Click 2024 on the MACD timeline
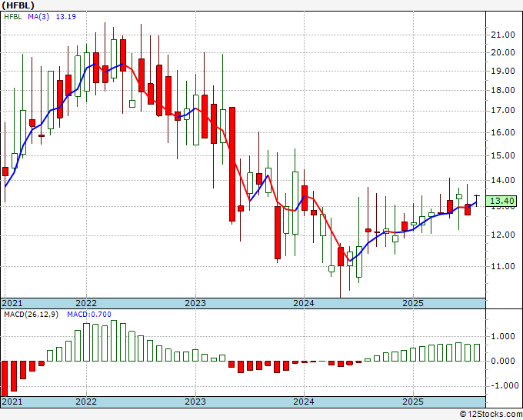Screen dimensions: 523x420 [x=304, y=402]
